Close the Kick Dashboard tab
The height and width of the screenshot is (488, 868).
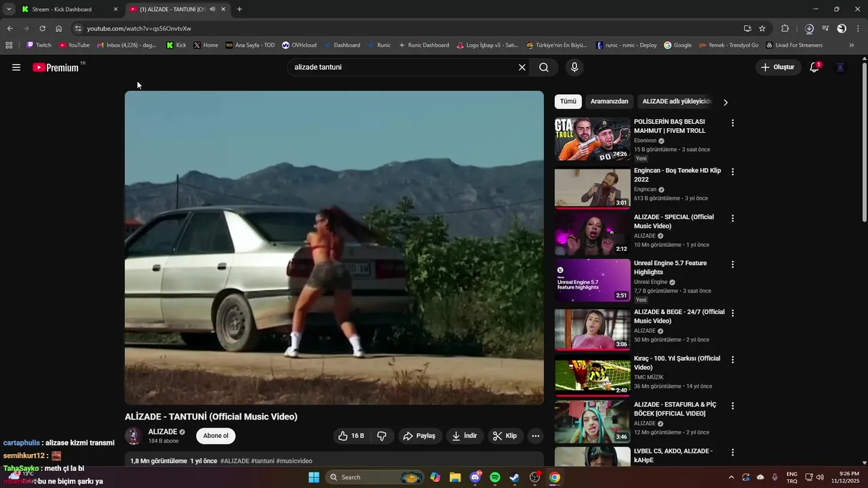[115, 9]
